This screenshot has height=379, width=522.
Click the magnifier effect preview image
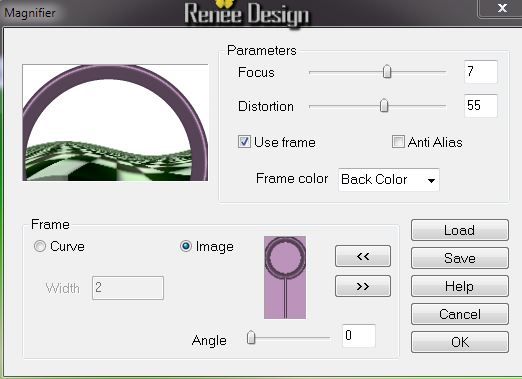[115, 123]
